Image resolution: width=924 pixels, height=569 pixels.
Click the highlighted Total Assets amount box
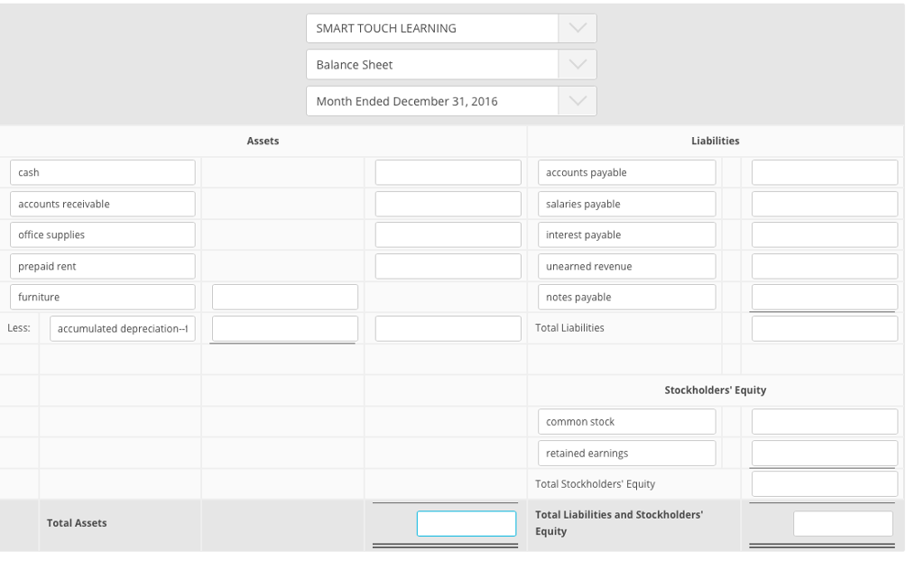pyautogui.click(x=466, y=523)
